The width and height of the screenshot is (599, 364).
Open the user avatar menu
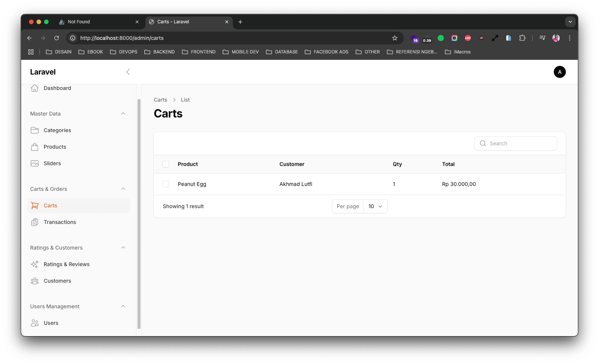[x=559, y=72]
